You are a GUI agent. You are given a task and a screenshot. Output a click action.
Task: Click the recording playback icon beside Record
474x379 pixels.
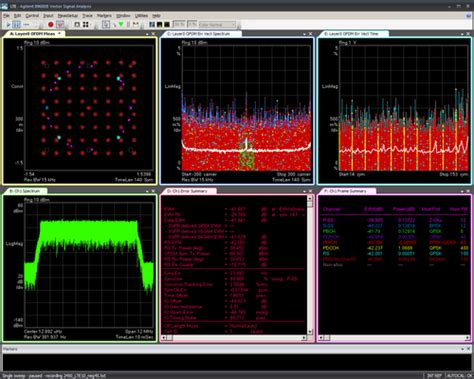coord(60,25)
